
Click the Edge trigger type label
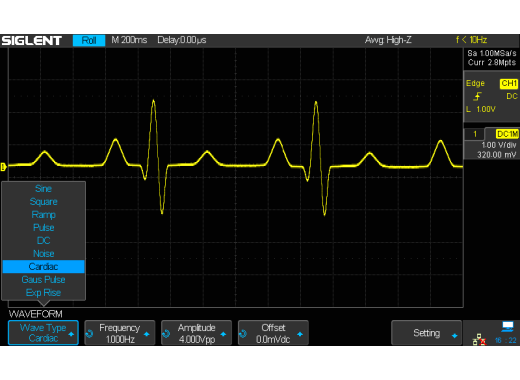[x=475, y=83]
